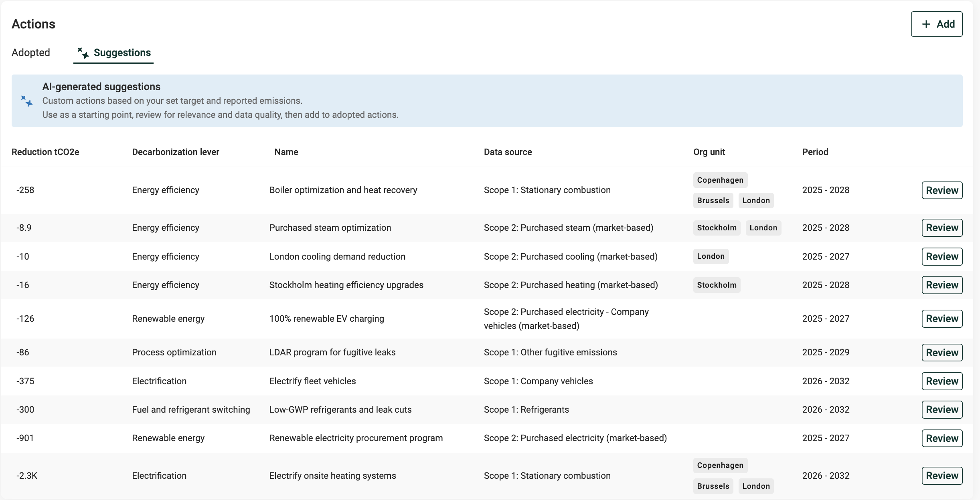Review LDAR program for fugitive leaks
The width and height of the screenshot is (980, 500).
942,353
